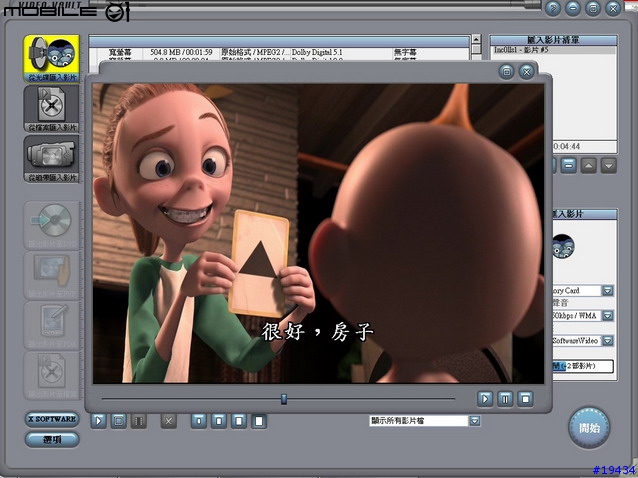The width and height of the screenshot is (638, 478).
Task: Click the 原始格式 / MPEG2 cell
Action: (255, 52)
